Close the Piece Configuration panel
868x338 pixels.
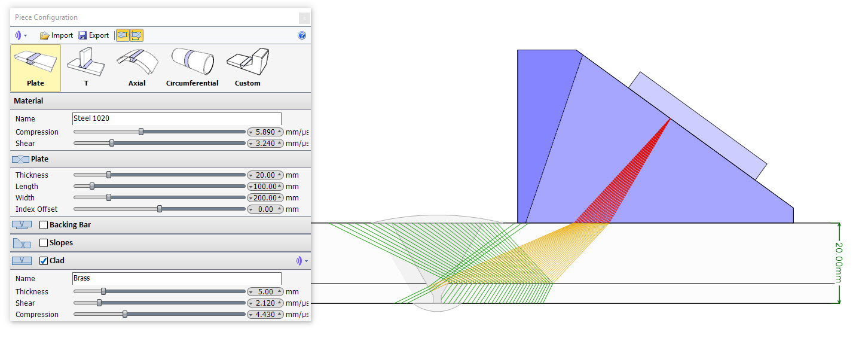coord(304,17)
